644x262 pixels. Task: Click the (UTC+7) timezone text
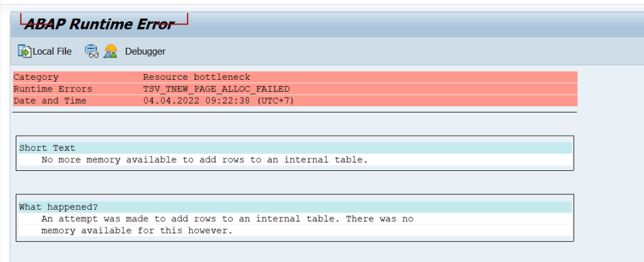275,101
